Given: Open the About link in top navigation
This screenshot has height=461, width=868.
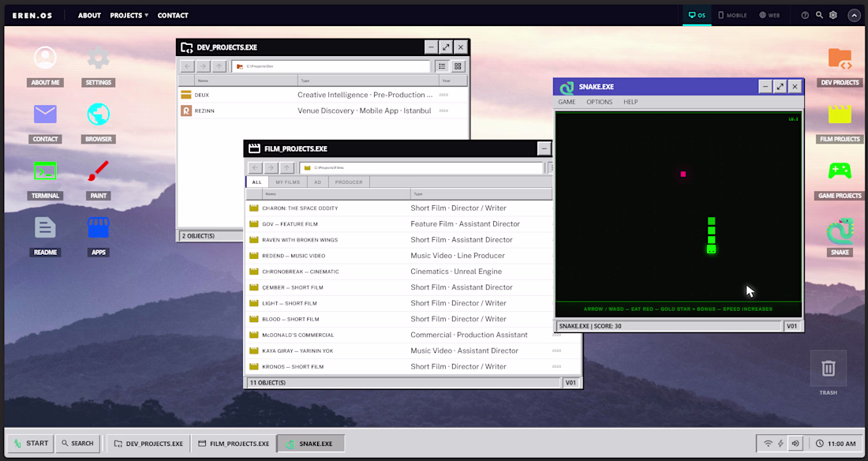Looking at the screenshot, I should (89, 16).
